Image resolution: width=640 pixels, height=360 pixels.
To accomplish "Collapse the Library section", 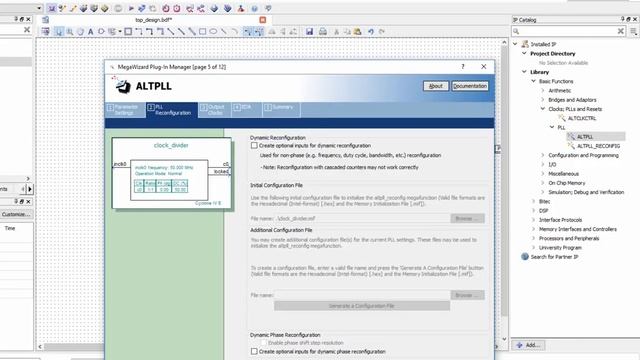I will [524, 72].
